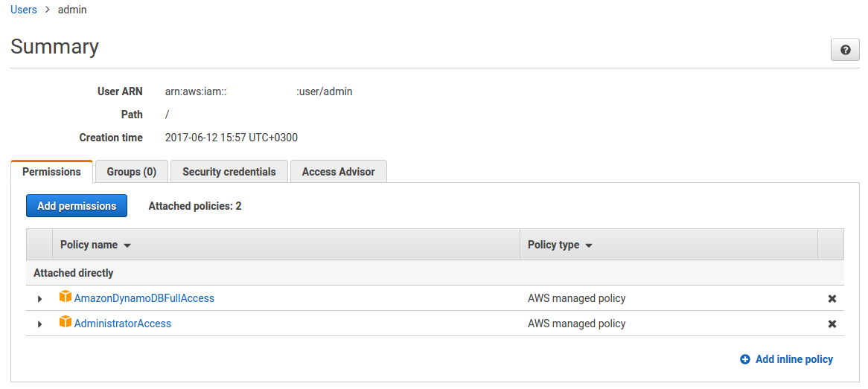
Task: Click the admin breadcrumb text
Action: [72, 10]
